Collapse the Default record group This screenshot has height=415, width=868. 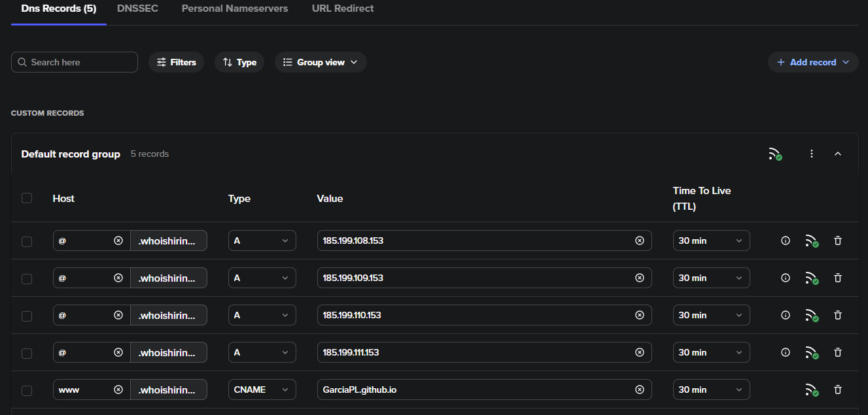click(x=838, y=154)
